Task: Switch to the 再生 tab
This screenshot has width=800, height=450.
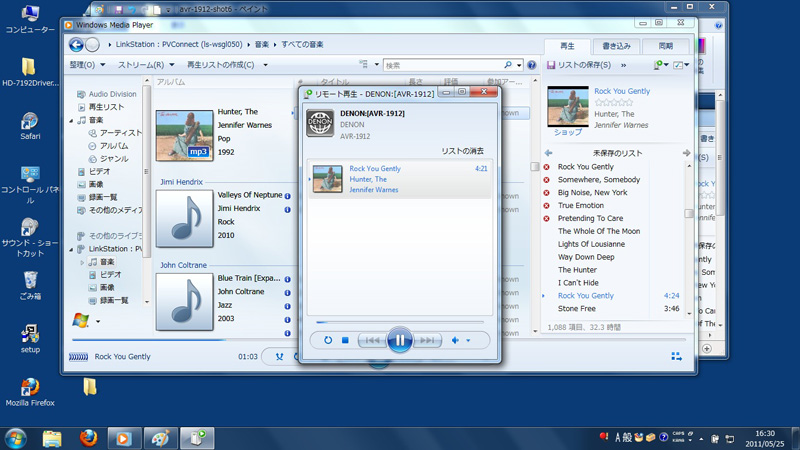Action: click(x=567, y=46)
